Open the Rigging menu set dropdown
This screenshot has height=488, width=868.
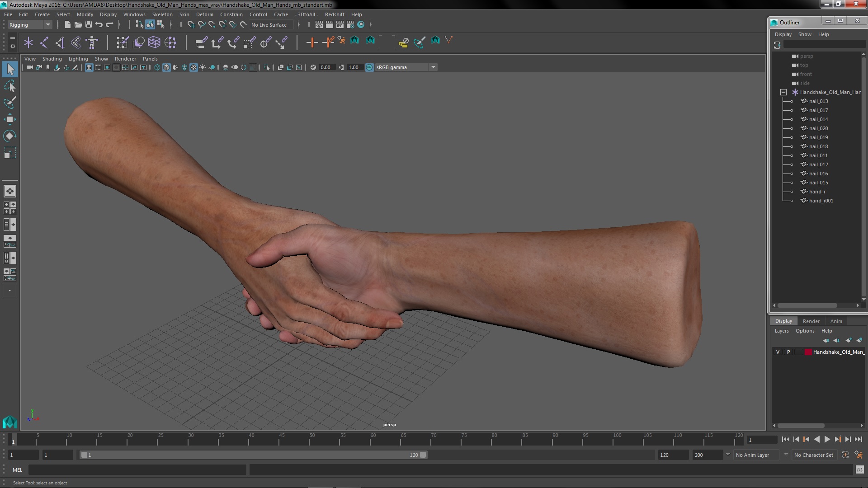point(29,25)
